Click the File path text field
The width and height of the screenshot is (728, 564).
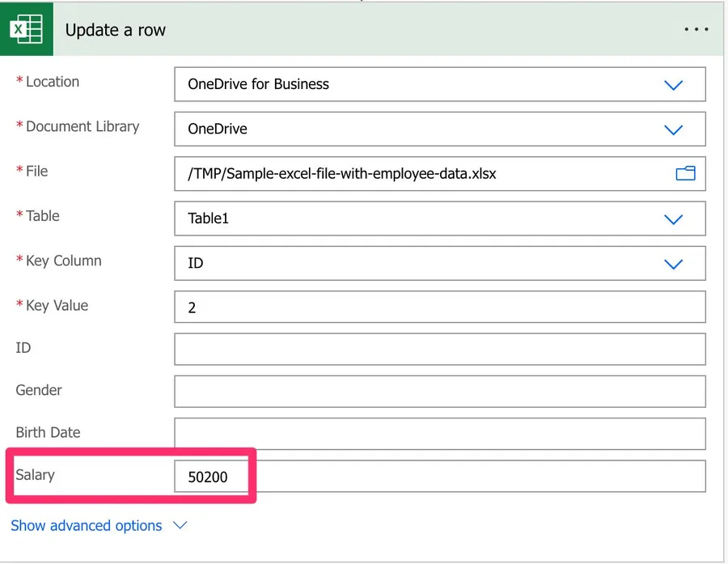tap(421, 173)
